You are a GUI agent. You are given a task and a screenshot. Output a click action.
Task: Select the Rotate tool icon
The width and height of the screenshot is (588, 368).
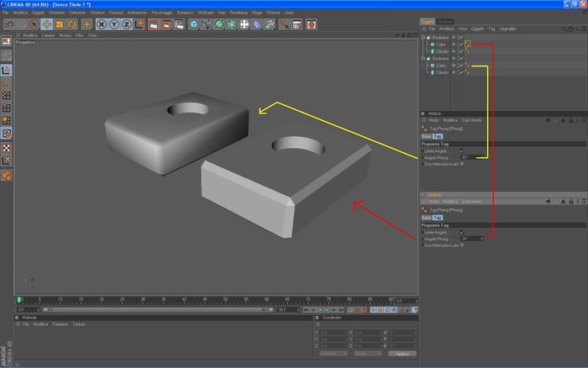pyautogui.click(x=72, y=24)
